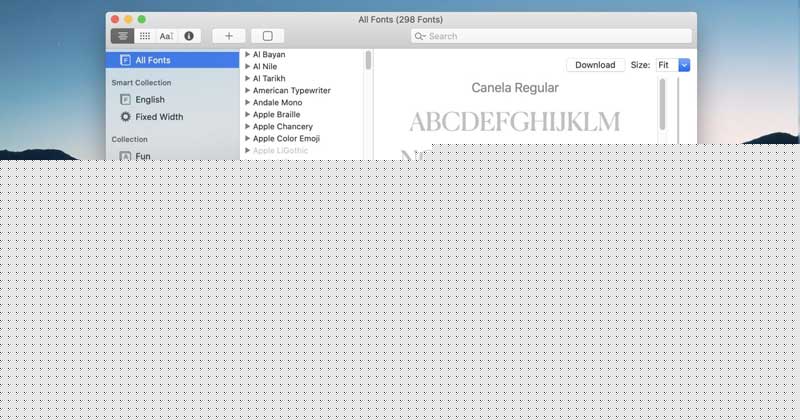This screenshot has width=800, height=420.
Task: Click the Canela Regular preview title
Action: (515, 88)
